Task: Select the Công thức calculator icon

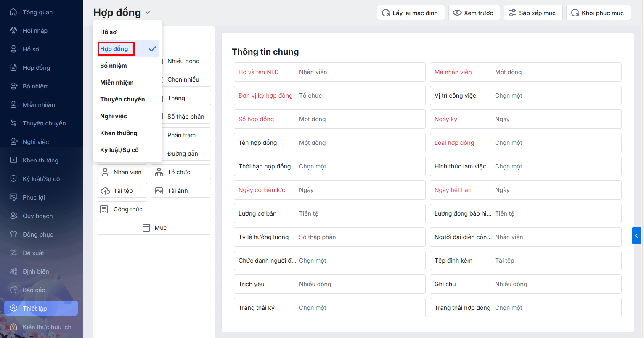Action: 104,209
